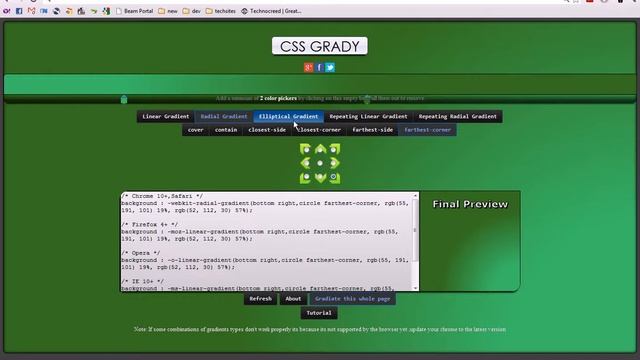Screen dimensions: 640x360
Task: Click the '/* Firefox 4+ */' comment line
Action: (149, 224)
